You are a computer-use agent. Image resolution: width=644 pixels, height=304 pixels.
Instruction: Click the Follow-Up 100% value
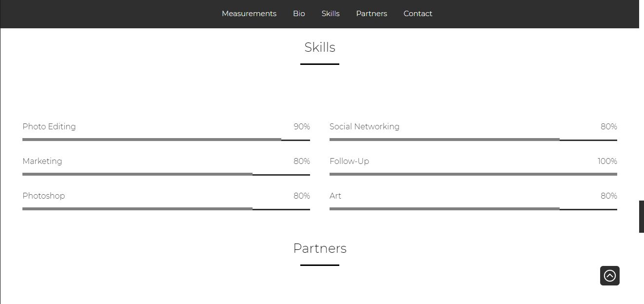pos(607,162)
